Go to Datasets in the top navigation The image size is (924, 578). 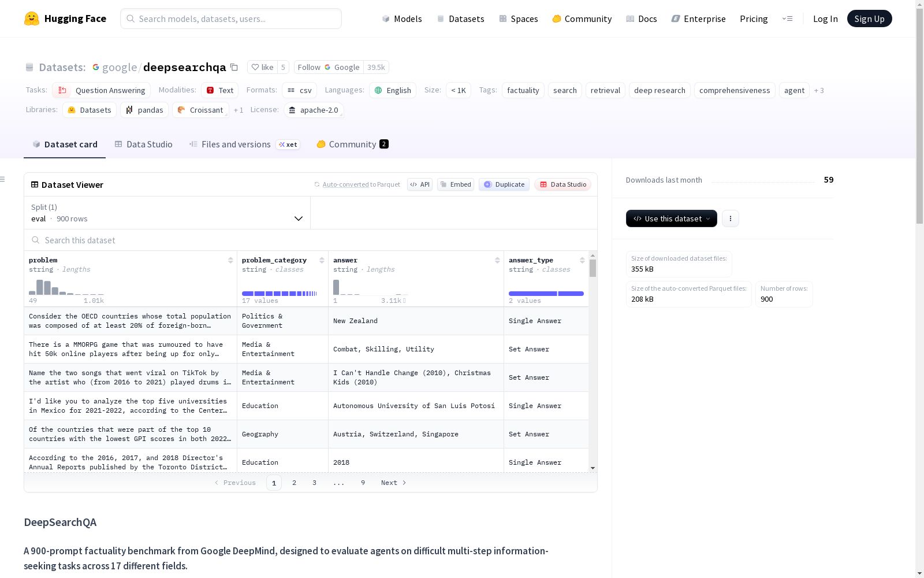[460, 18]
